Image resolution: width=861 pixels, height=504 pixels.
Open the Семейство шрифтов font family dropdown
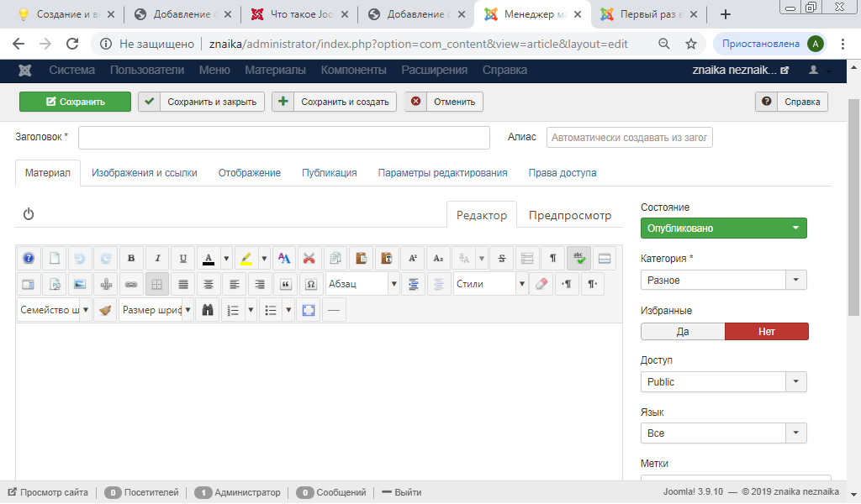[x=55, y=310]
